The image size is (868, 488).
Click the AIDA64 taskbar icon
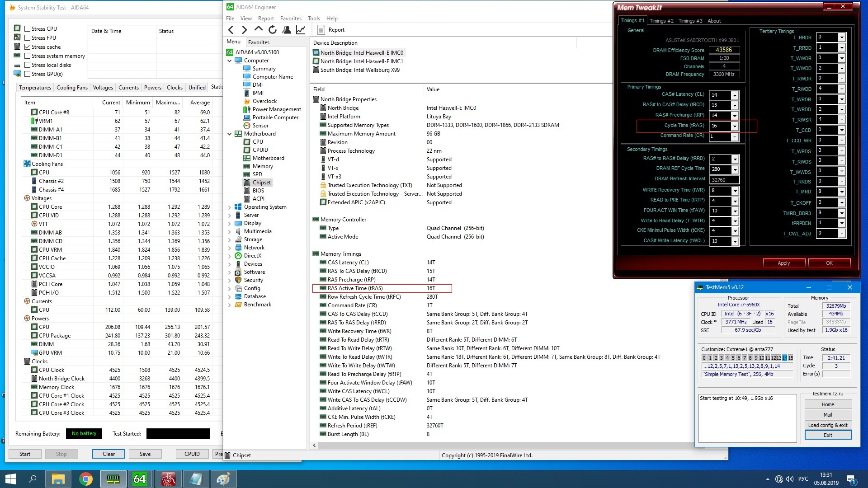point(140,479)
